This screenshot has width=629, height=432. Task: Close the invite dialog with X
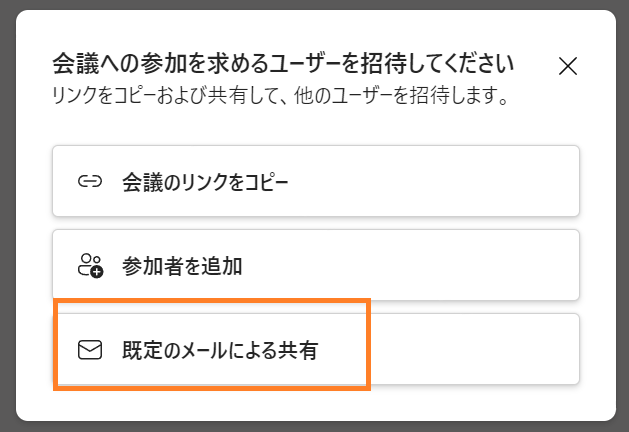click(x=568, y=66)
